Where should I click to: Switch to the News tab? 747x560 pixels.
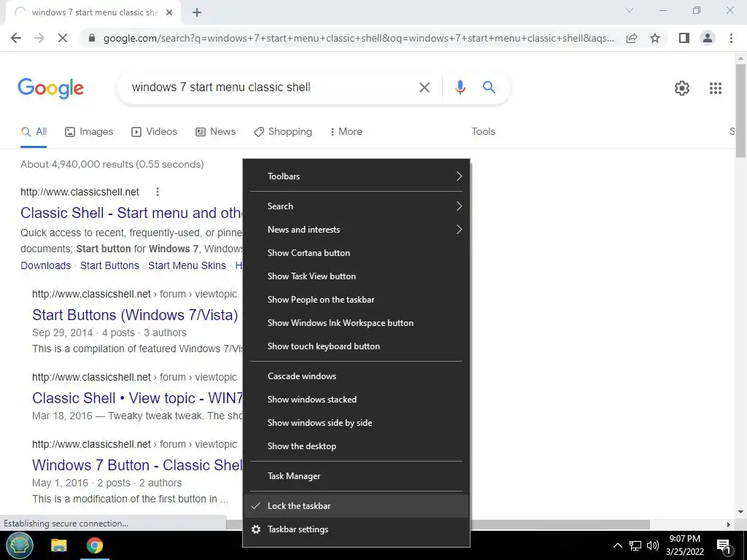coord(216,131)
